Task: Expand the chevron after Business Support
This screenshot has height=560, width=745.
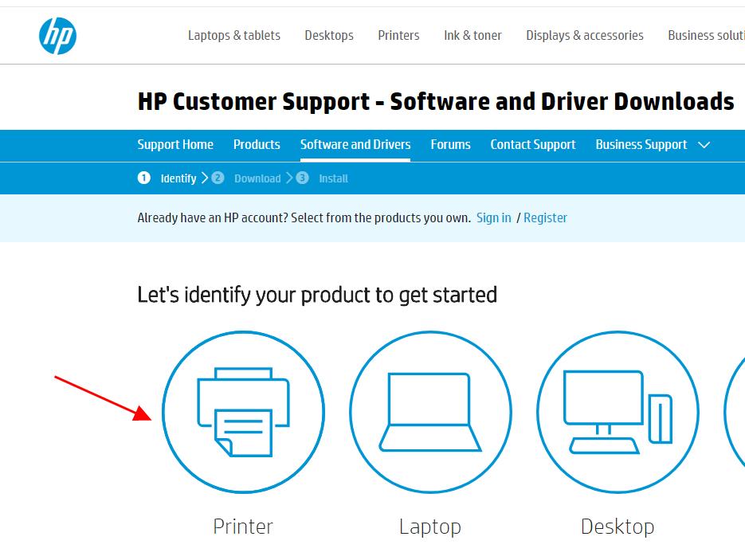Action: coord(704,145)
